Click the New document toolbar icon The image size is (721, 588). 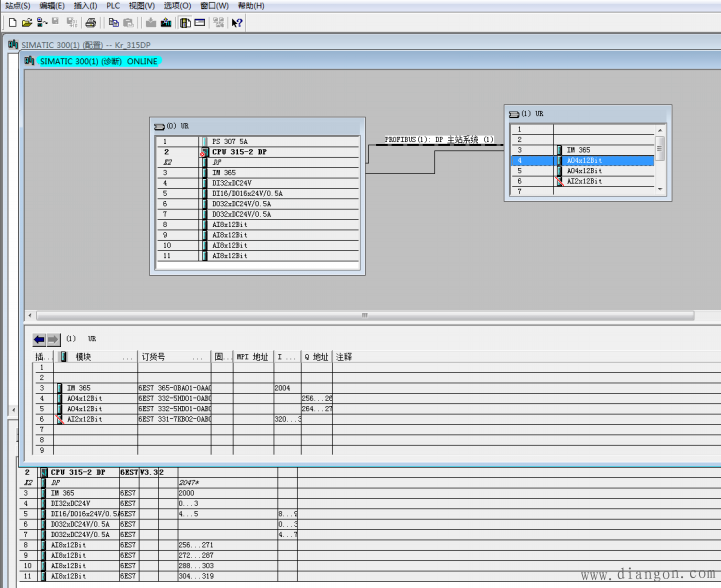12,22
